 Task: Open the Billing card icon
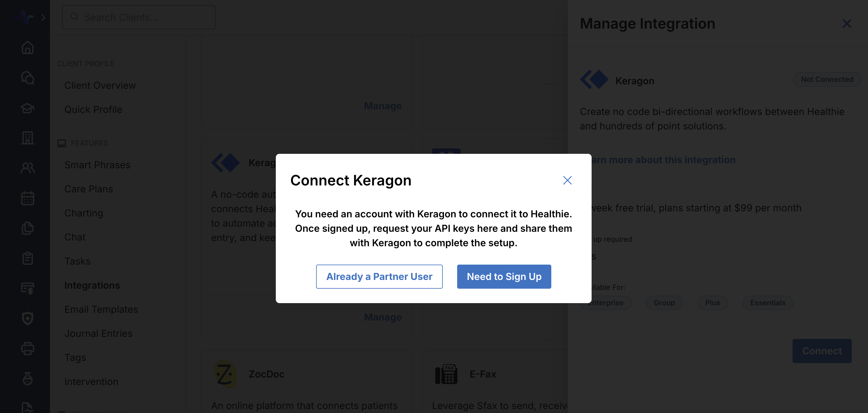tap(27, 288)
